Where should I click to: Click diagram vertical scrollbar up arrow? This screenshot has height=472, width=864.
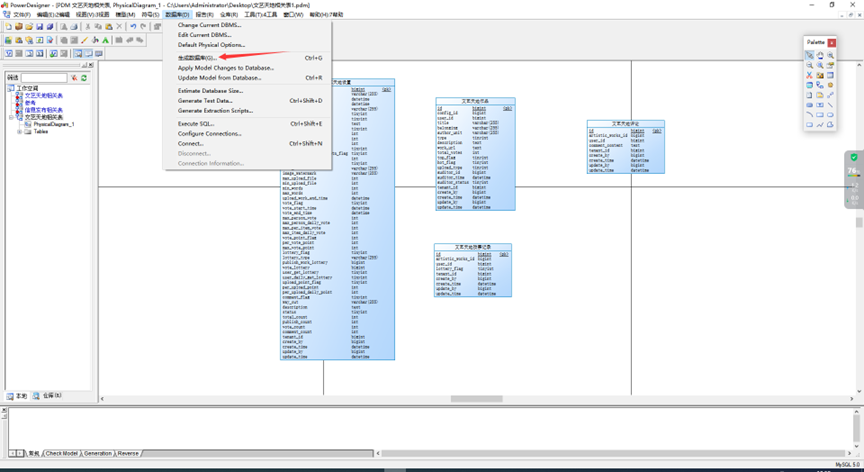click(858, 64)
